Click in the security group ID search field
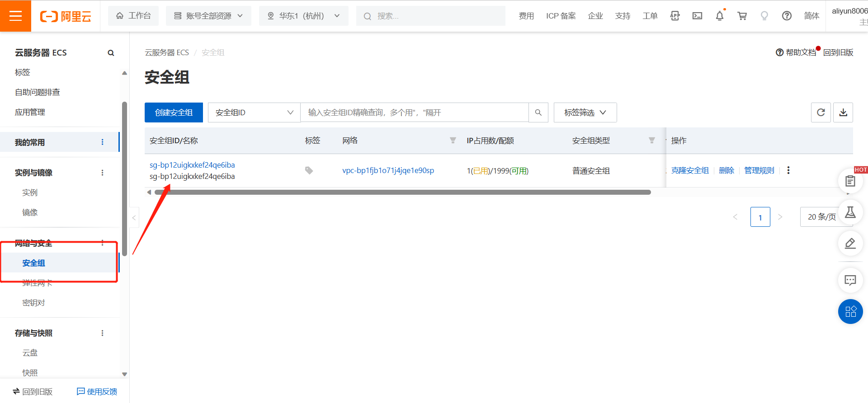 click(x=414, y=112)
